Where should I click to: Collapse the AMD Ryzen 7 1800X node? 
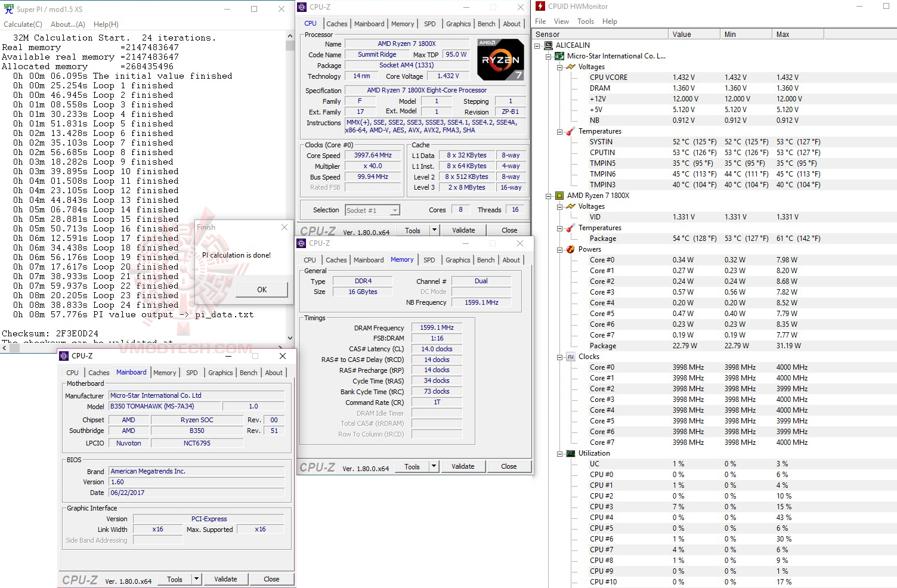pyautogui.click(x=549, y=196)
